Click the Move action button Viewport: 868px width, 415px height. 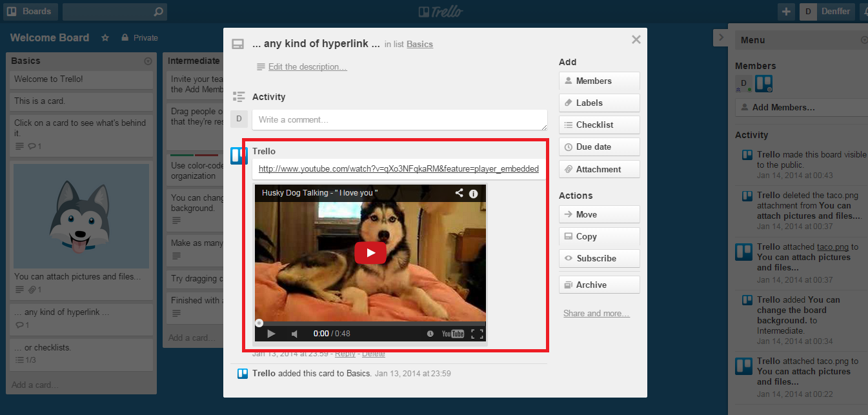(x=600, y=214)
